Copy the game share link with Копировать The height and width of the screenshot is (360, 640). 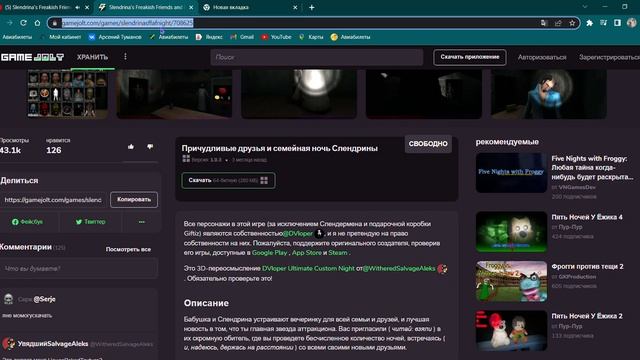coord(134,200)
